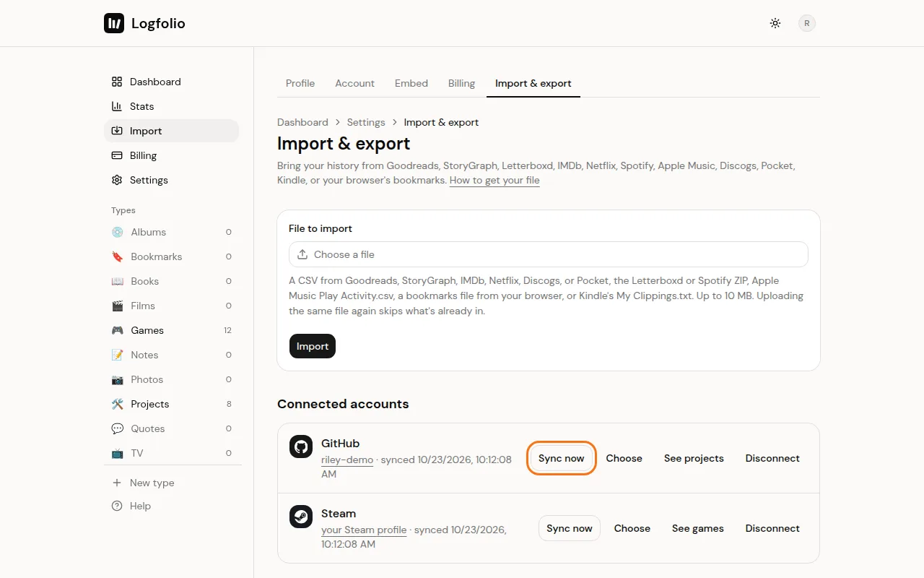Open the Embed tab
The width and height of the screenshot is (924, 578).
click(x=411, y=83)
